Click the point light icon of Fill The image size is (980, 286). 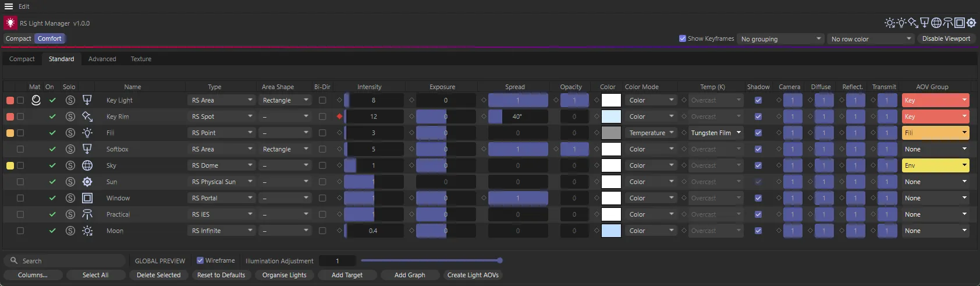click(x=87, y=133)
